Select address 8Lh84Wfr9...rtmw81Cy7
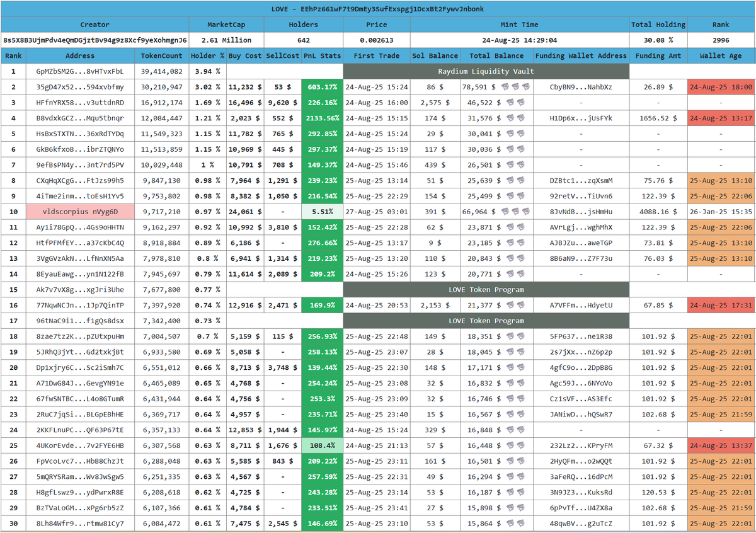 [80, 524]
